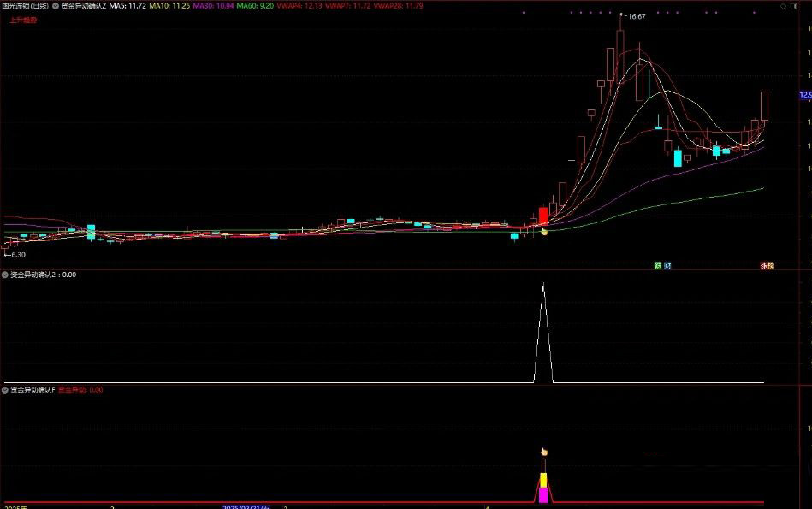Click the green 跌 marker icon
Viewport: 812px width, 509px height.
pyautogui.click(x=658, y=266)
